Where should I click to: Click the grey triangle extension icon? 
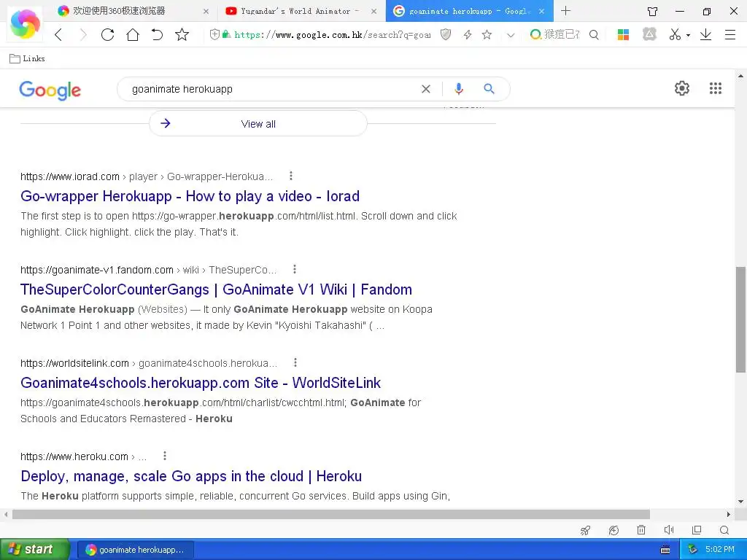[x=649, y=34]
